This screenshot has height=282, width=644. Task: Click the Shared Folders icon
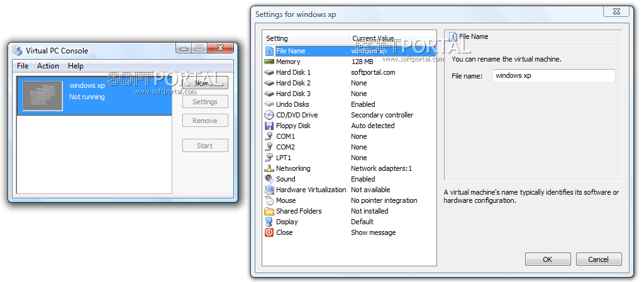[x=269, y=212]
